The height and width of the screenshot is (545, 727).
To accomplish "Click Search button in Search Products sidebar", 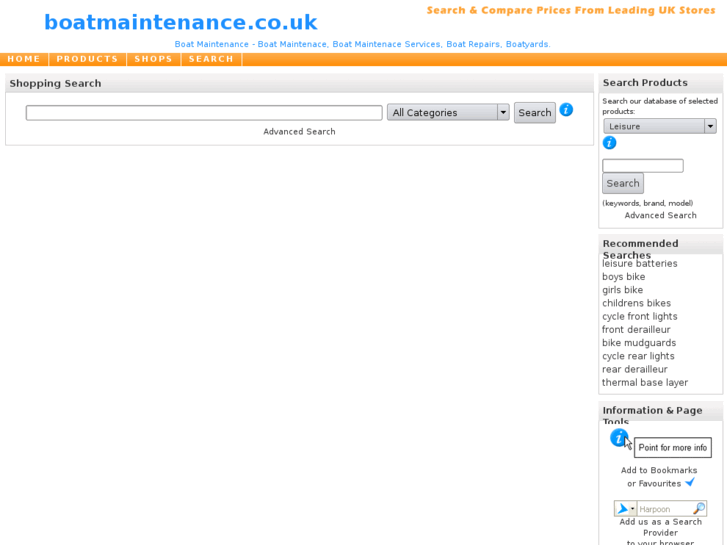I will 623,183.
